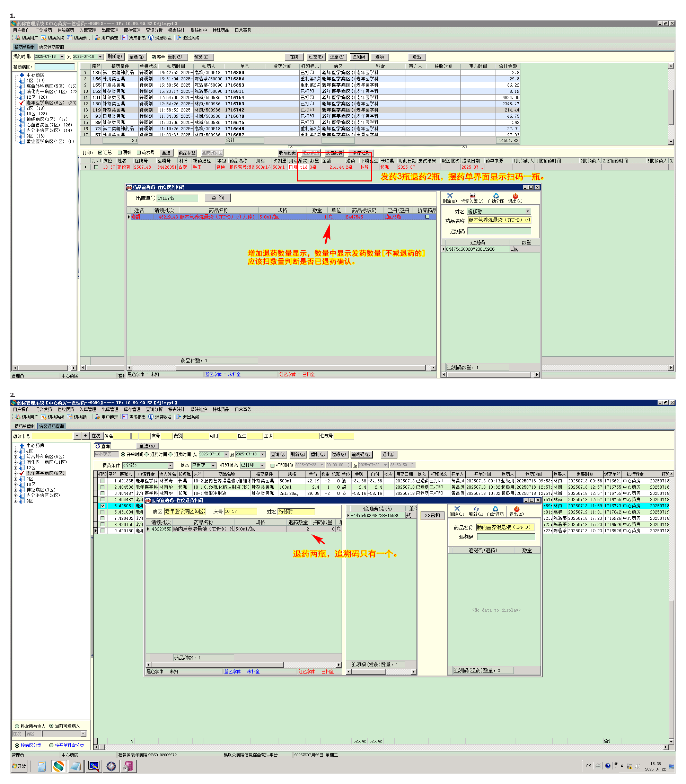Image resolution: width=686 pixels, height=784 pixels.
Task: Switch to 病区退药查询 tab in top window
Action: tap(51, 47)
